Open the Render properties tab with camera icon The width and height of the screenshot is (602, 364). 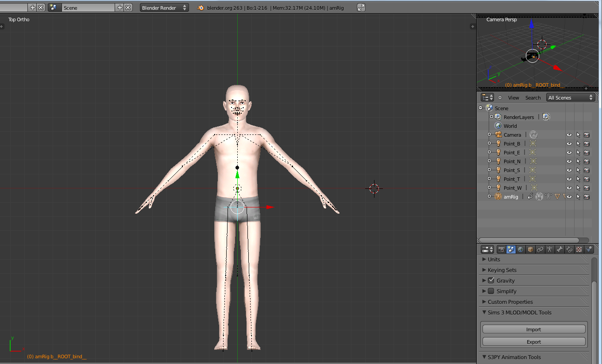pos(502,249)
